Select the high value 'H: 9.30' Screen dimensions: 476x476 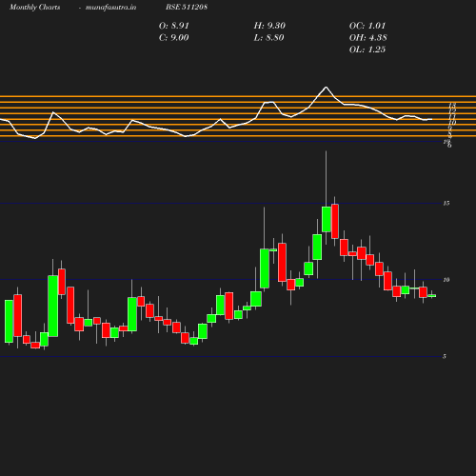coord(269,26)
